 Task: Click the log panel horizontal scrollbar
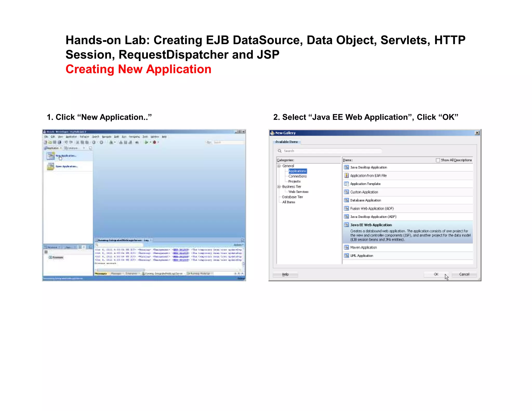point(168,270)
